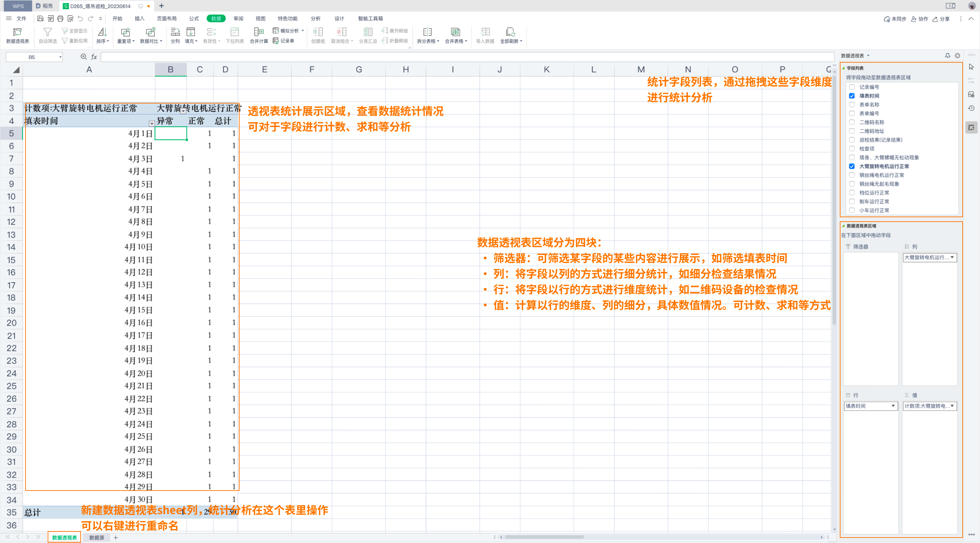Check the 二维码名称 field checkbox

pyautogui.click(x=852, y=122)
